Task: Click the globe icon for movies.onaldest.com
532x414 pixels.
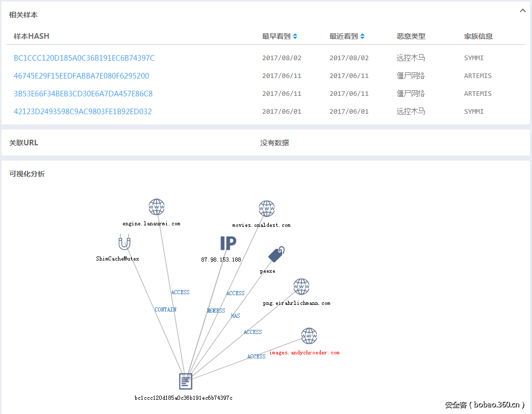Action: (x=267, y=209)
